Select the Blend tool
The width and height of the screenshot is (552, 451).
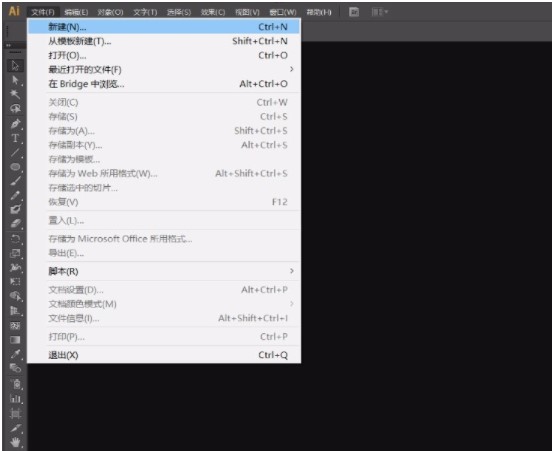click(15, 368)
